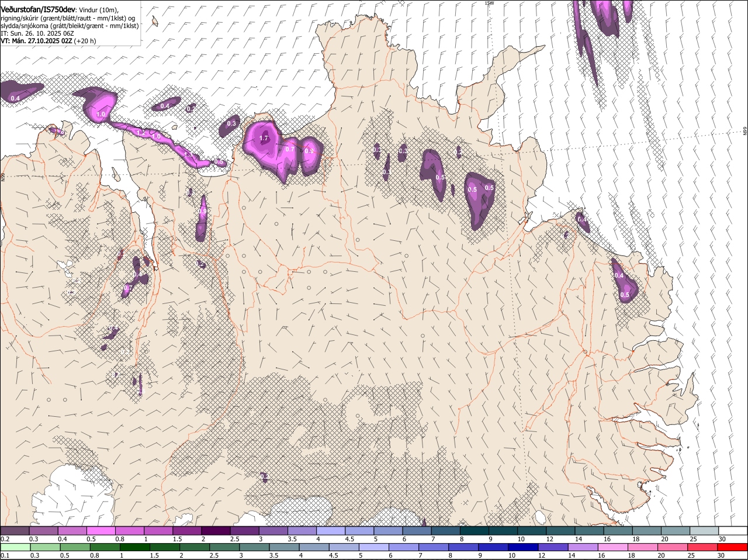The height and width of the screenshot is (560, 748).
Task: Click the Veðurstofan/IS750dev title text
Action: click(38, 10)
